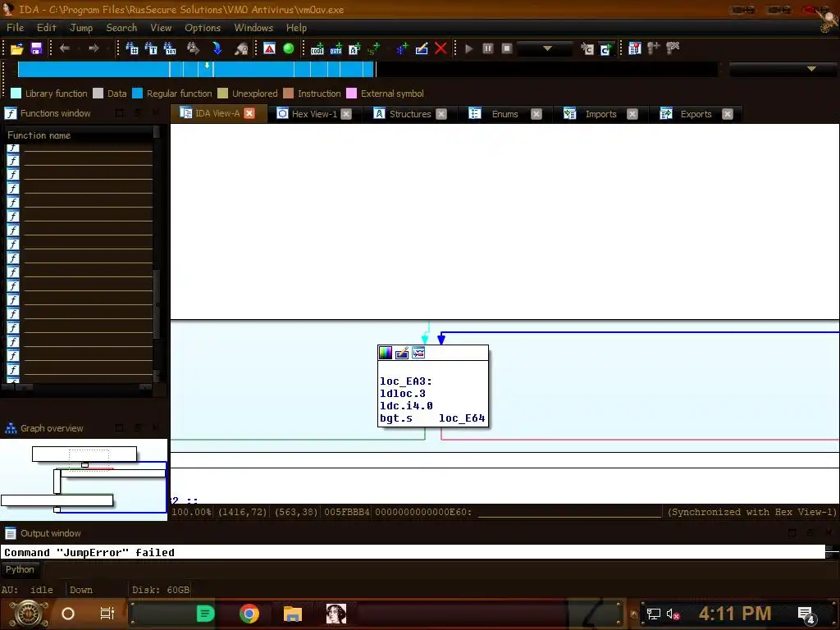Convert to data with DATA icon

click(x=336, y=48)
